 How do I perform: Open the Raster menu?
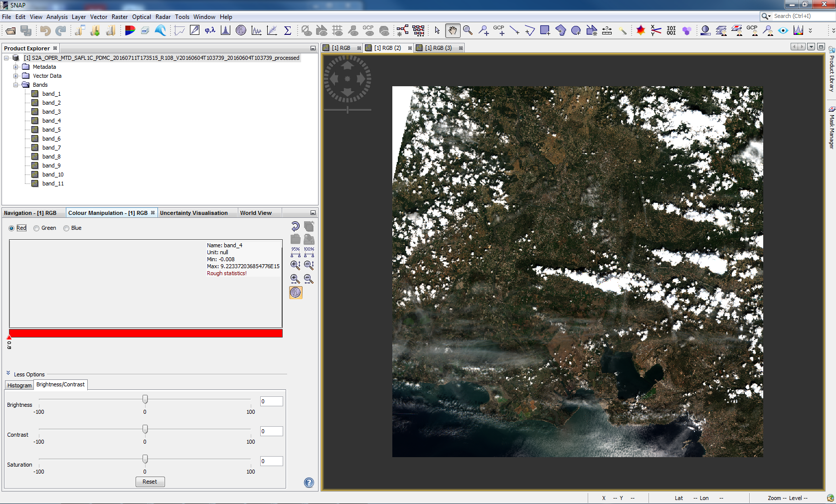tap(120, 17)
